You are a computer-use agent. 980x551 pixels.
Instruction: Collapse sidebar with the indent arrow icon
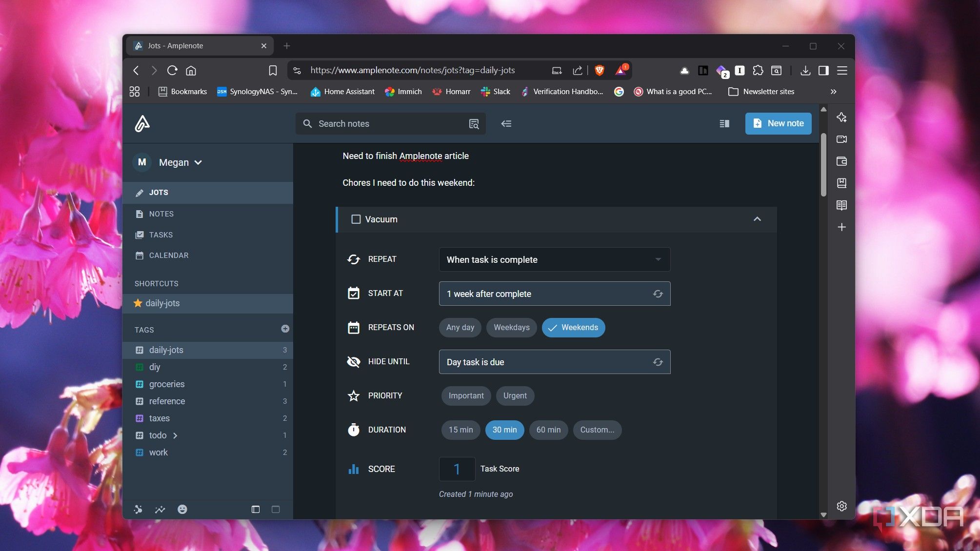point(506,124)
